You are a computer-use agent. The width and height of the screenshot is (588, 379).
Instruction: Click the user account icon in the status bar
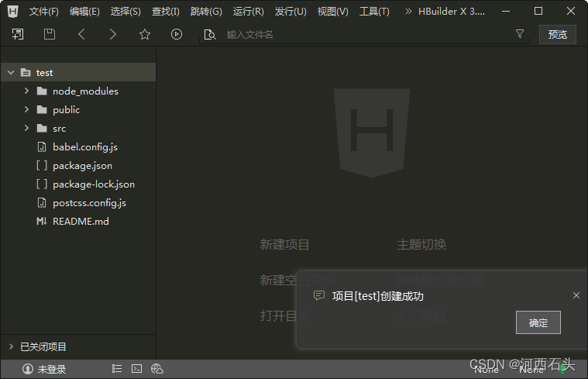coord(28,369)
